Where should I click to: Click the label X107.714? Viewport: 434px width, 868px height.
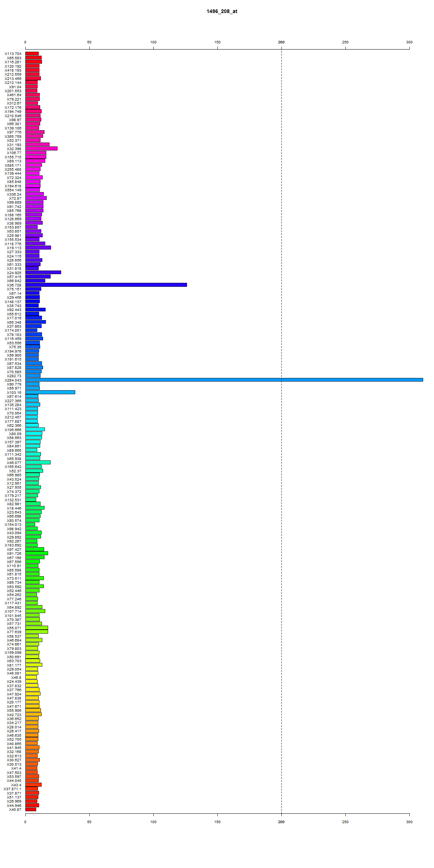(13, 611)
